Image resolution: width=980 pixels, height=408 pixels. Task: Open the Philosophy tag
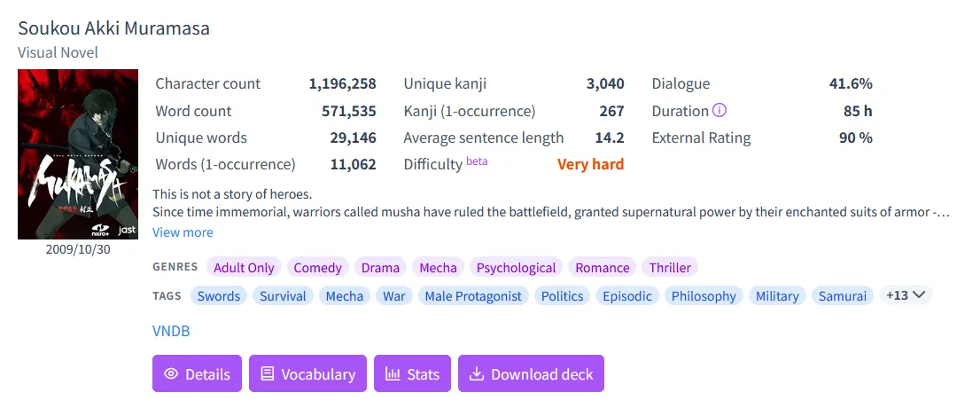click(x=704, y=296)
